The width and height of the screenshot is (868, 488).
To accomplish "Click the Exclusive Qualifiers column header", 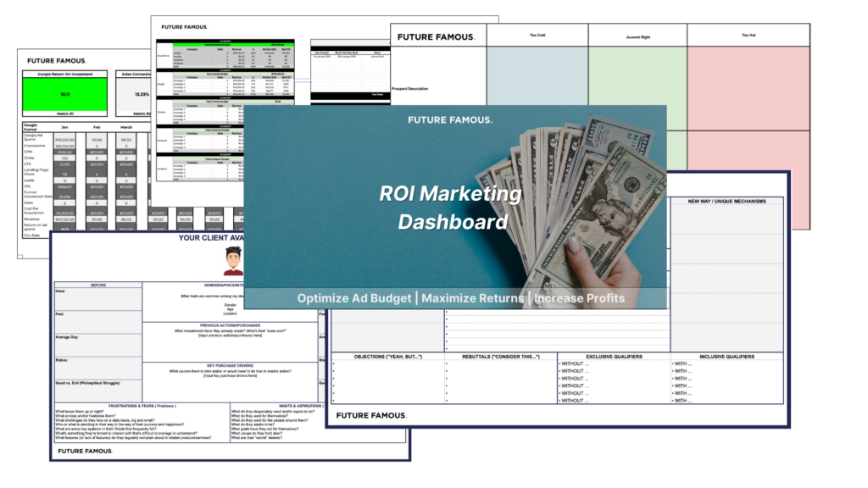I will tap(613, 357).
